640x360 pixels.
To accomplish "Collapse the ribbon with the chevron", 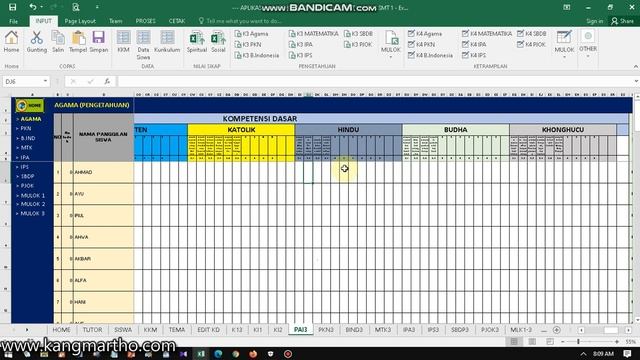I will pos(636,67).
